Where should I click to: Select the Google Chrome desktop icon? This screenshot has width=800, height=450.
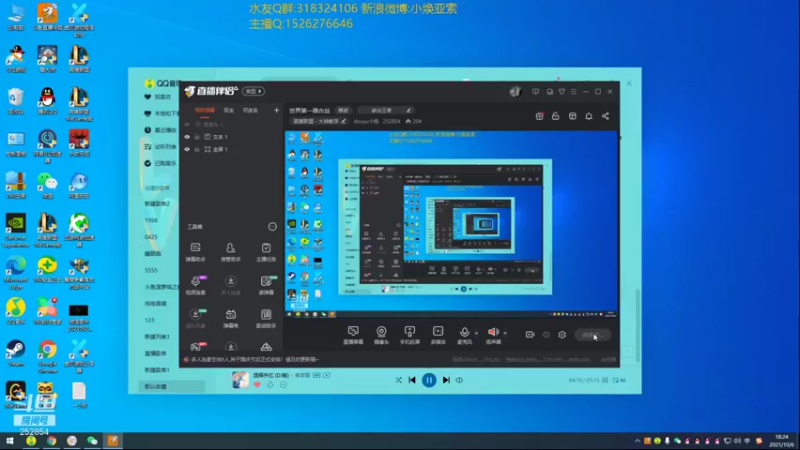[x=47, y=356]
